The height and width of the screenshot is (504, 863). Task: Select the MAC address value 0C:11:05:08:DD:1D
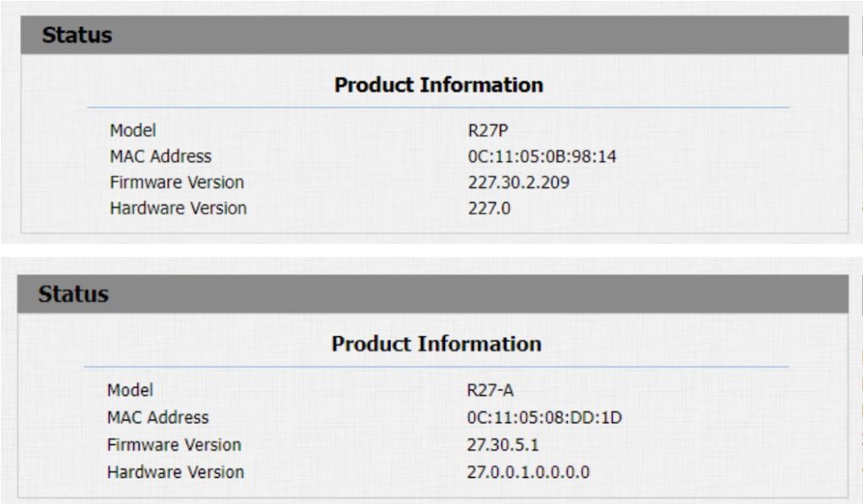[544, 417]
